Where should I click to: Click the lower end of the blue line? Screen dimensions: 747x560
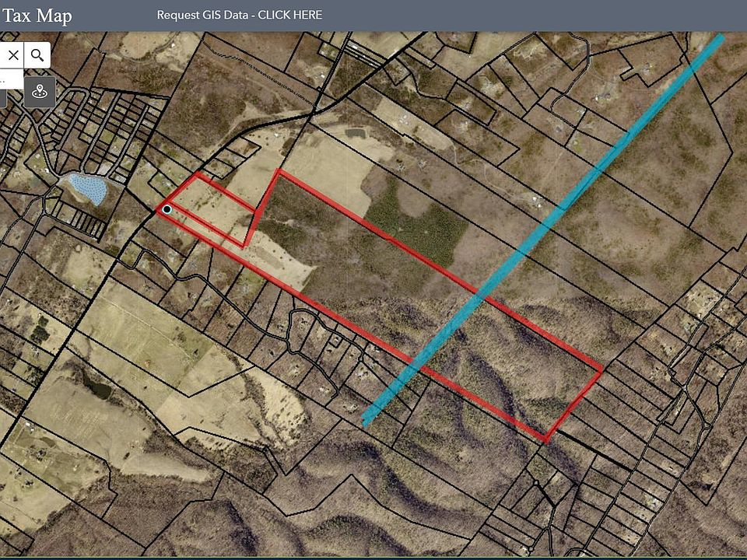(366, 422)
